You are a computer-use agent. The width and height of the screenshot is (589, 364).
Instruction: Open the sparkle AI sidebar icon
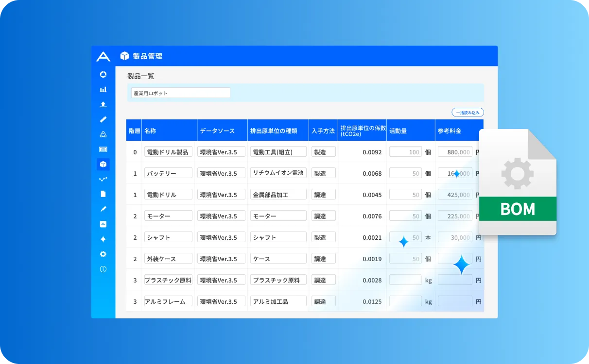pyautogui.click(x=103, y=239)
